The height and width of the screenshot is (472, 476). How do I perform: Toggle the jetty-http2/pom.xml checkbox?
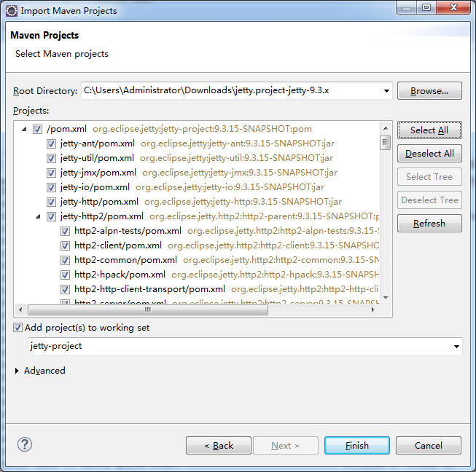coord(51,216)
